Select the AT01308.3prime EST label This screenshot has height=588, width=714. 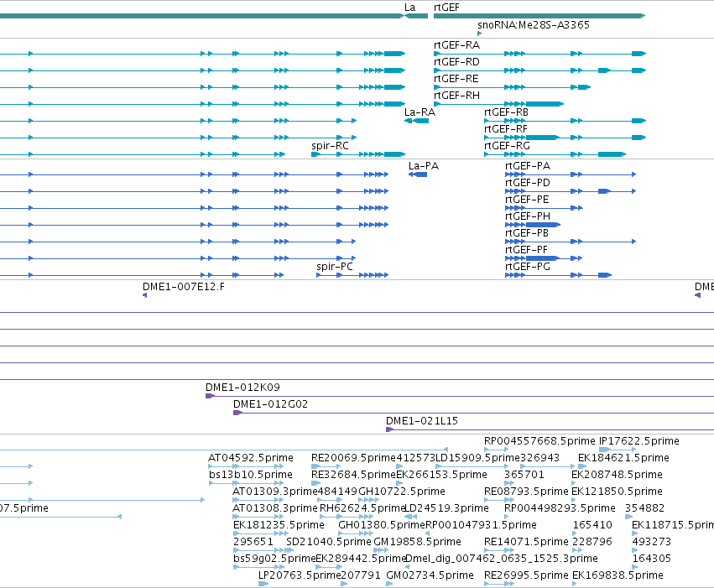point(275,509)
